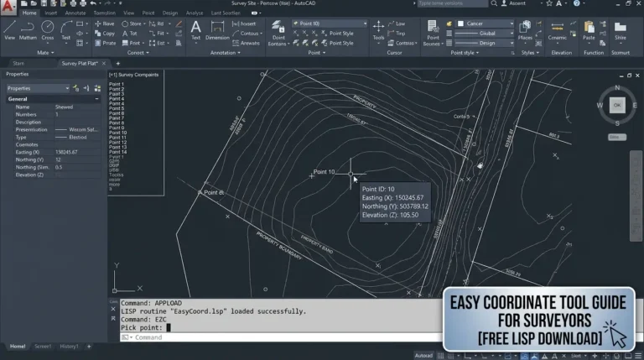This screenshot has height=360, width=644.
Task: Click the Save disk icon in quick access toolbar
Action: (44, 3)
